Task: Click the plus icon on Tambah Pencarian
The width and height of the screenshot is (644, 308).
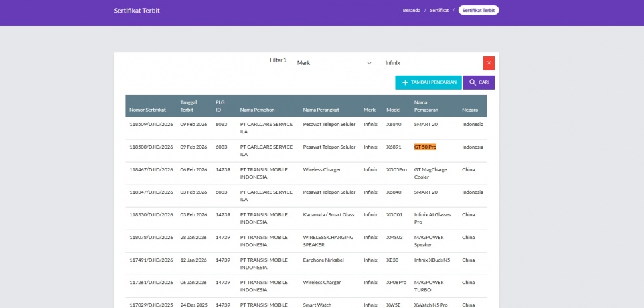Action: click(404, 82)
